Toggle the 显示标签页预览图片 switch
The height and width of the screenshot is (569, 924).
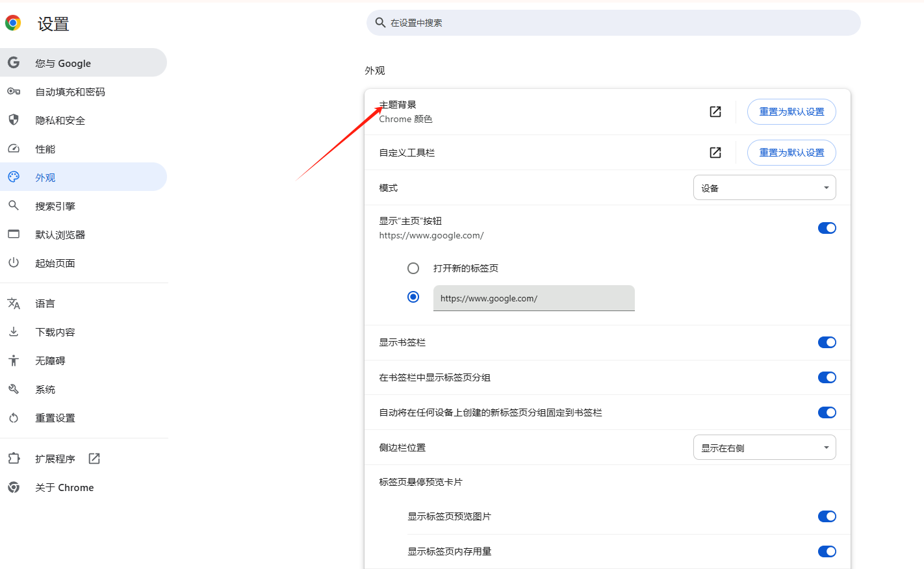point(827,516)
